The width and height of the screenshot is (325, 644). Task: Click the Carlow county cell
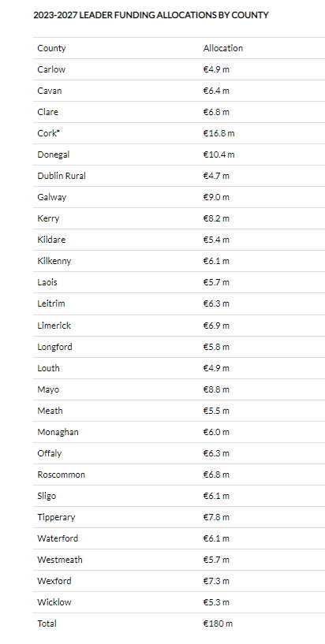[51, 69]
